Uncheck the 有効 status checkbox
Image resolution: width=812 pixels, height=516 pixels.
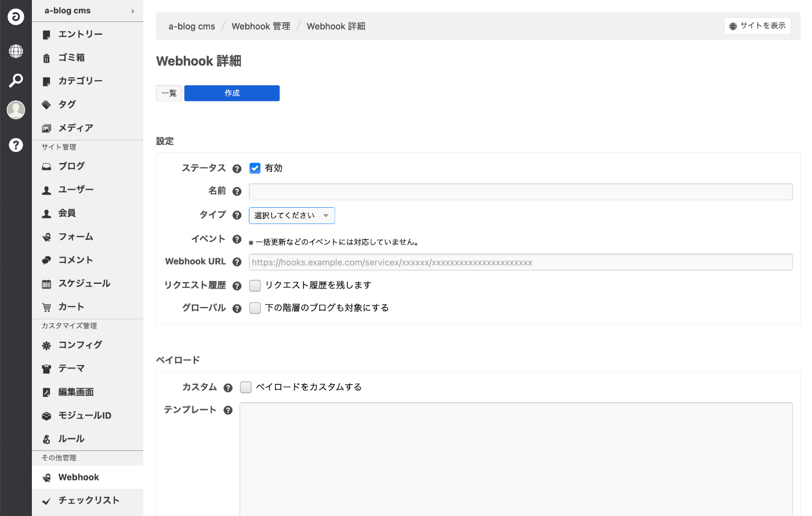[255, 168]
